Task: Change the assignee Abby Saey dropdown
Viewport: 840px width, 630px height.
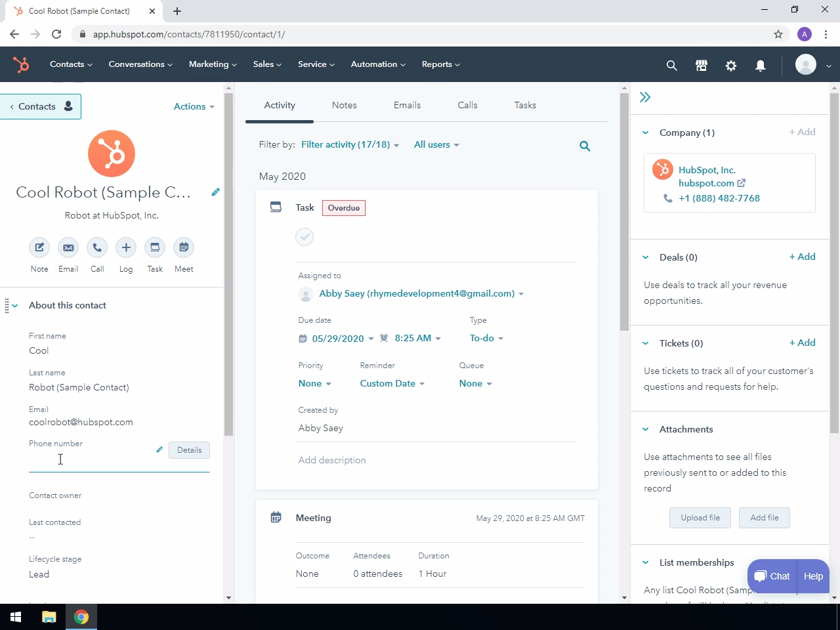Action: pos(421,293)
